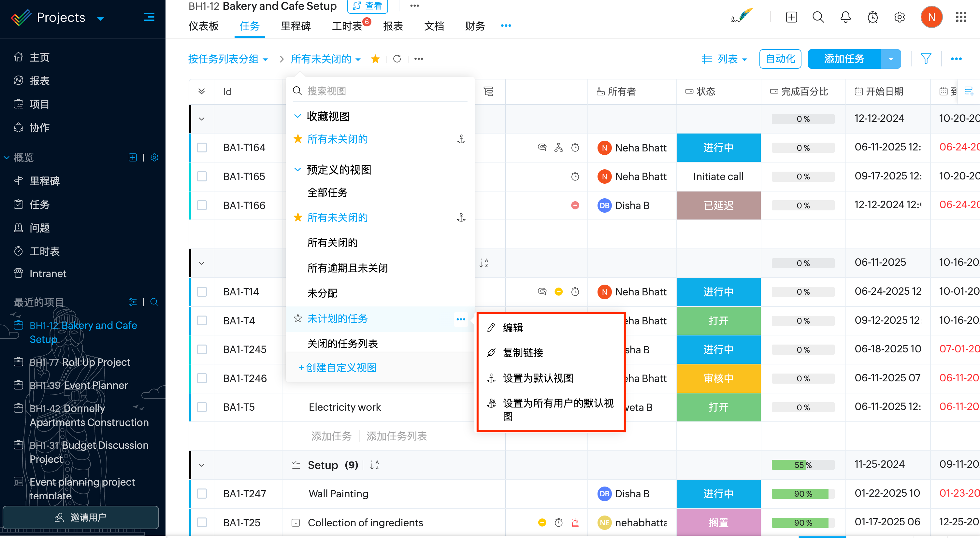Tick the checkbox beside BA1-T5
980x538 pixels.
[202, 407]
